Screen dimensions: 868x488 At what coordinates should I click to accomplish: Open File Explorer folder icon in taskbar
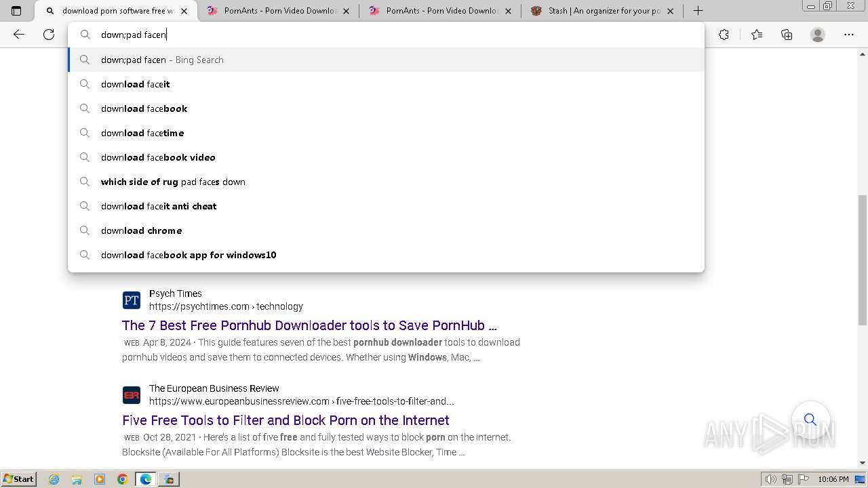77,479
